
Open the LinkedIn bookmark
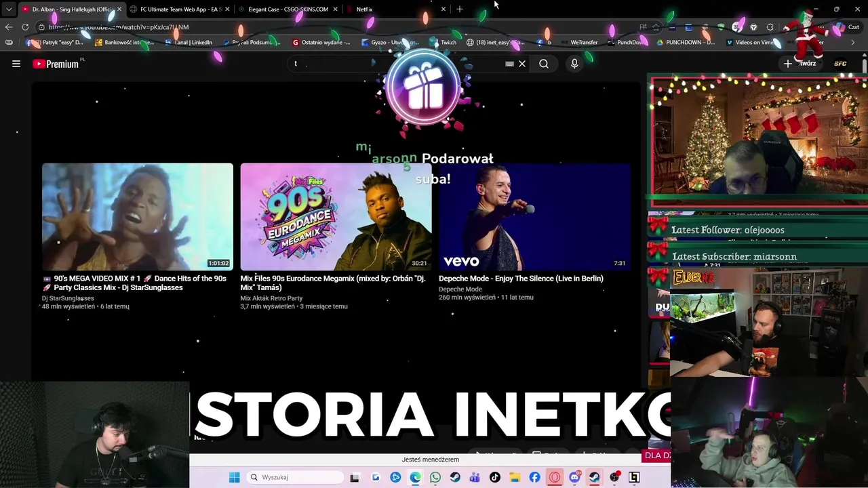(189, 42)
